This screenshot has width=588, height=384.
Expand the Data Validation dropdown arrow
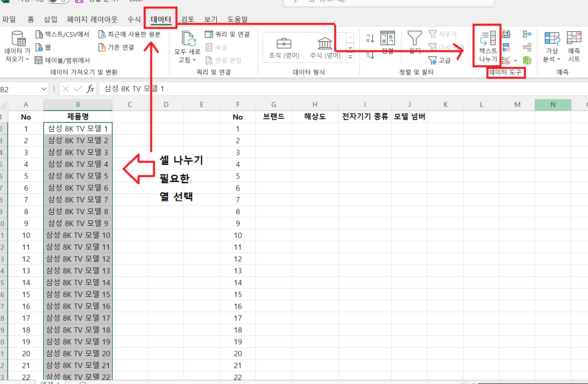pyautogui.click(x=515, y=60)
